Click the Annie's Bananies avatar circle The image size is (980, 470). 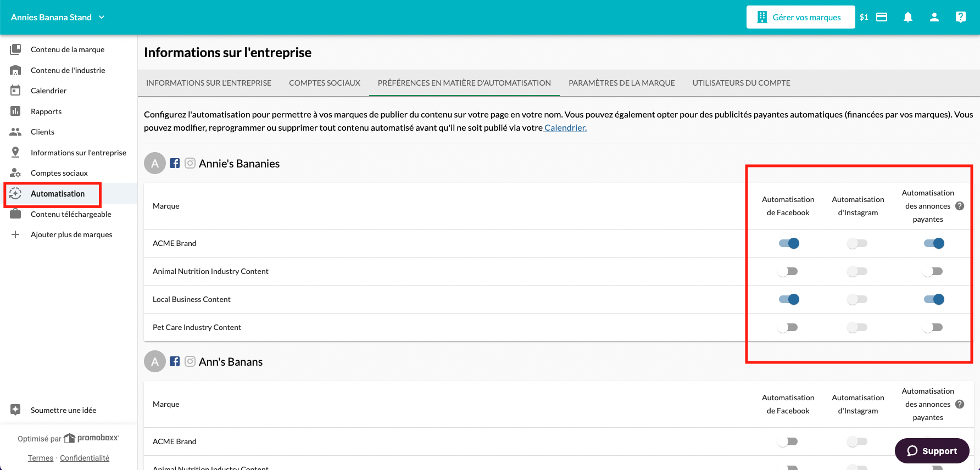155,163
